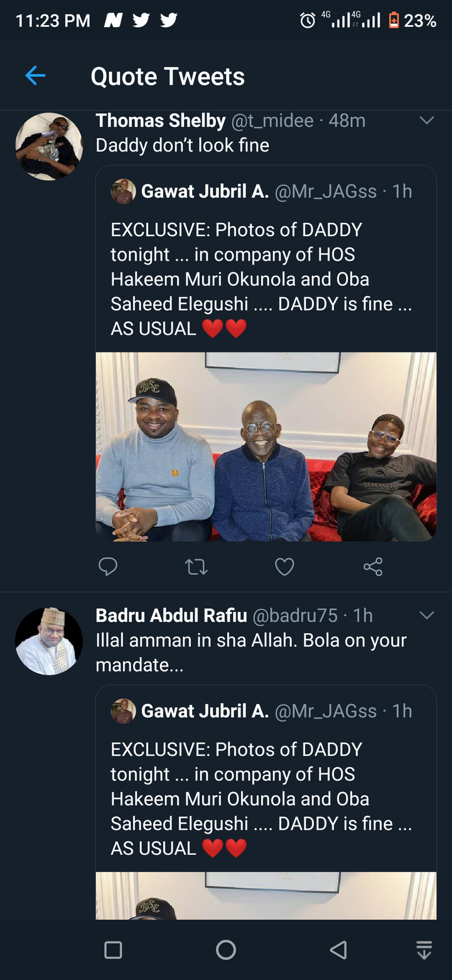Tap Gawat Jubril avatar in first quoted tweet
The height and width of the screenshot is (980, 452).
tap(124, 191)
